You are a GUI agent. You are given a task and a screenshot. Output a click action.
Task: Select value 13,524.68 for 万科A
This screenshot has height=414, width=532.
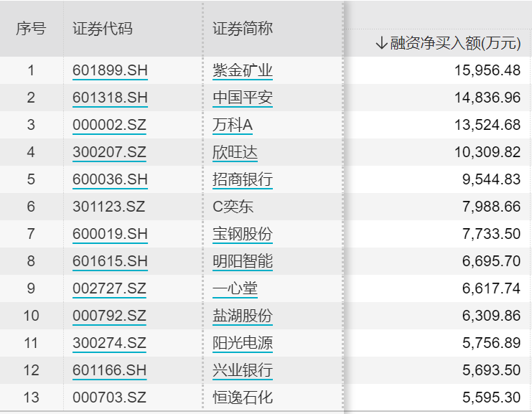click(x=487, y=125)
